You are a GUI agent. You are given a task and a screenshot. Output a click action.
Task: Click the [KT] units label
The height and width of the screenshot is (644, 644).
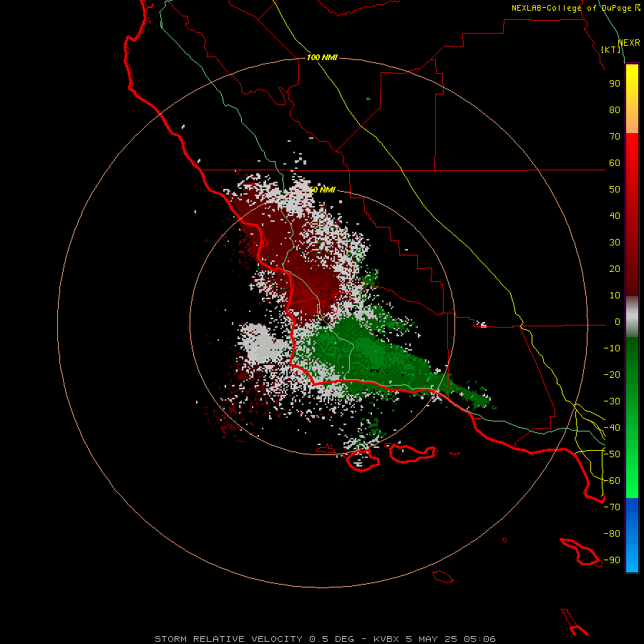[x=611, y=49]
